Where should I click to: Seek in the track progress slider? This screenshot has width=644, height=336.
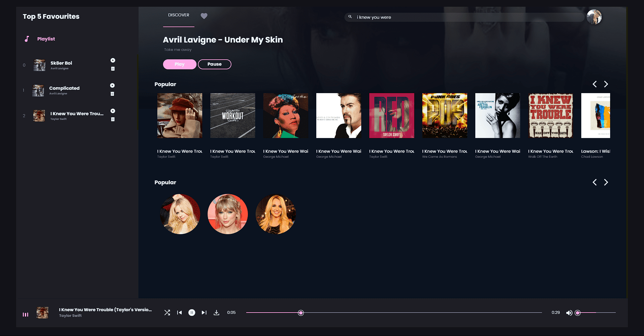coord(394,313)
